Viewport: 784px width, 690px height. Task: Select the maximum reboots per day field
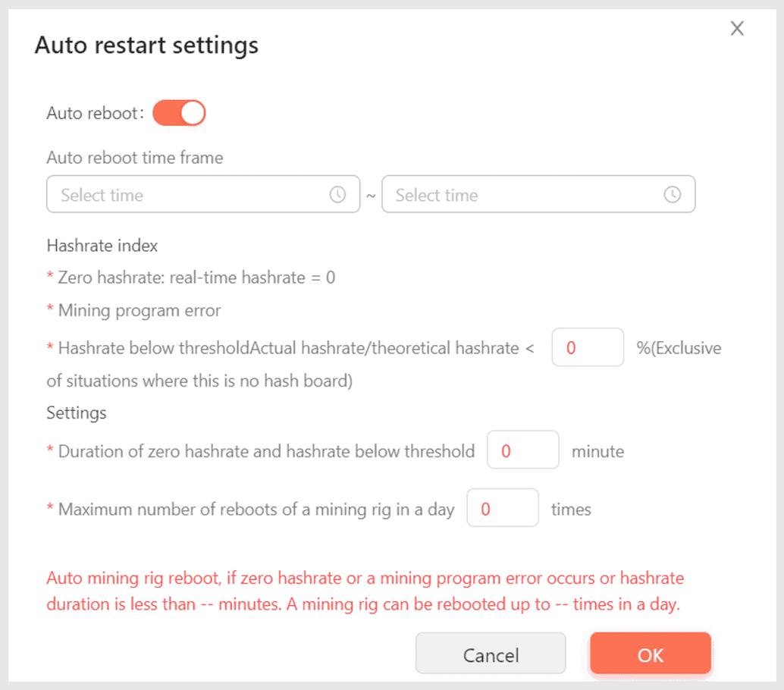(502, 509)
